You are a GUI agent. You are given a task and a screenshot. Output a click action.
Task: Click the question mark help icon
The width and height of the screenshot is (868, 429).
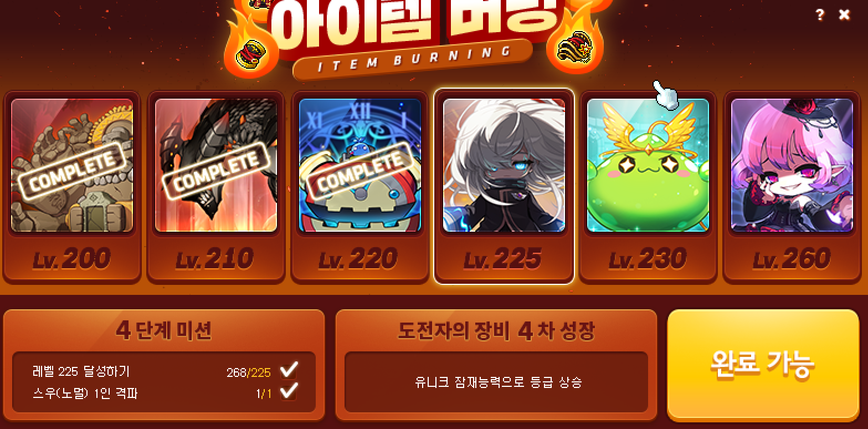point(820,15)
